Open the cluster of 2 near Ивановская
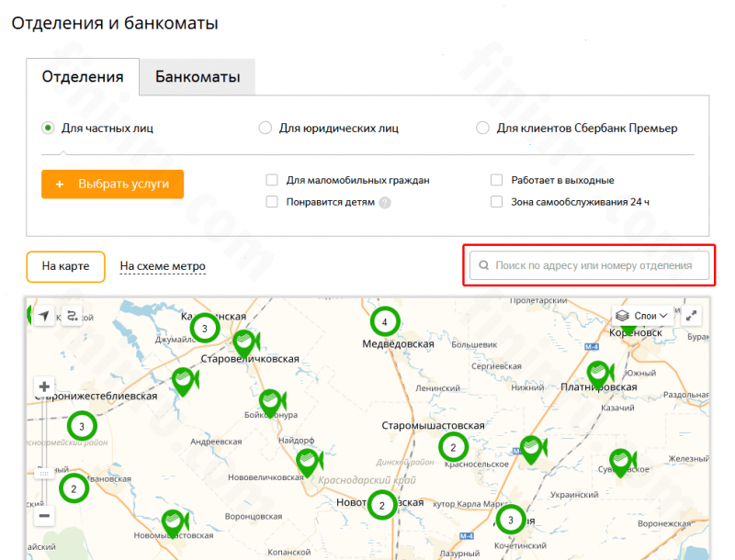Viewport: 735px width, 560px height. pos(74,488)
